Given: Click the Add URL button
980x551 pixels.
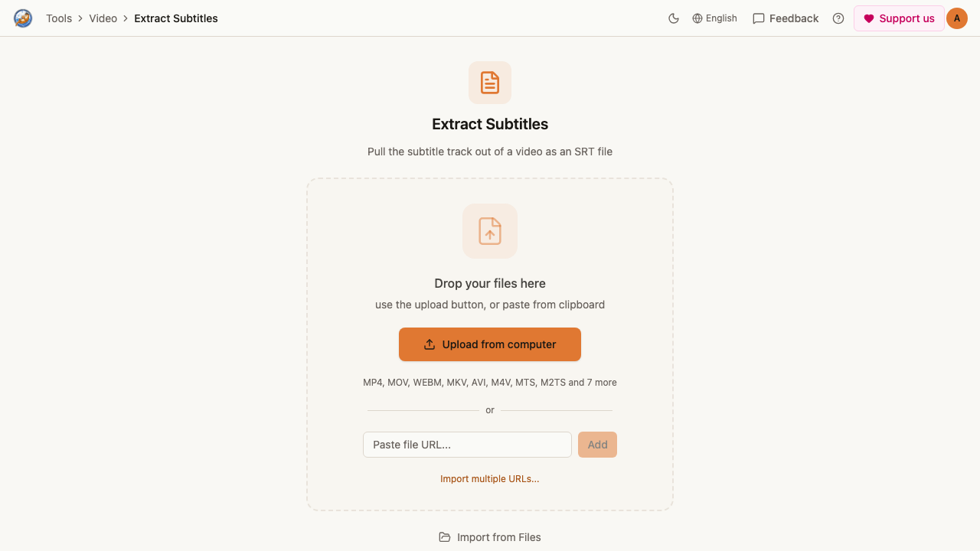Looking at the screenshot, I should click(x=597, y=445).
